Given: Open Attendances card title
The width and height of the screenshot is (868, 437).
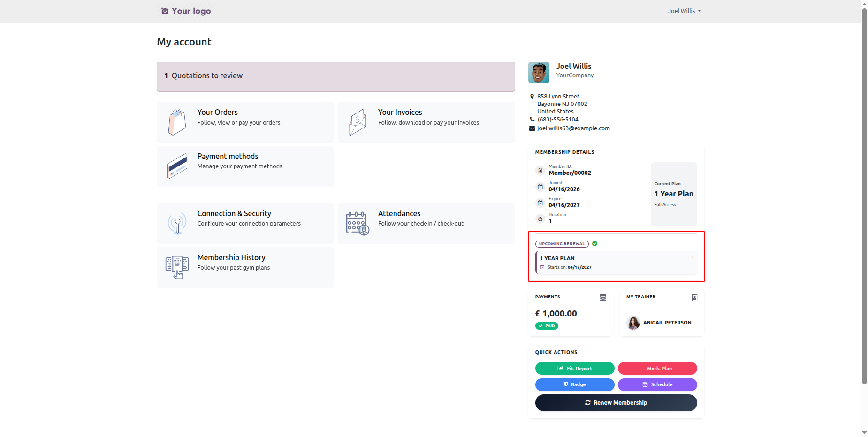Looking at the screenshot, I should click(399, 213).
